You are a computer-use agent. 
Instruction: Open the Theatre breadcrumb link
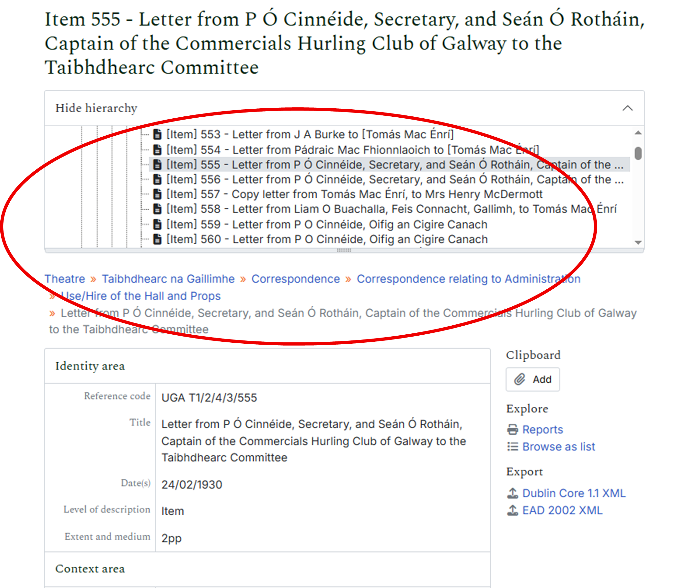click(65, 279)
